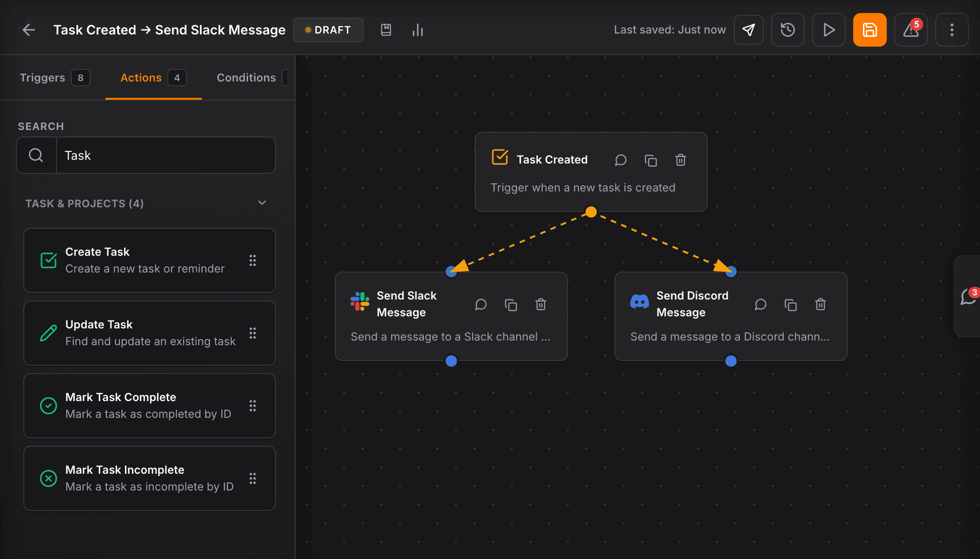Click the orange save workflow button
This screenshot has width=980, height=559.
(x=870, y=30)
